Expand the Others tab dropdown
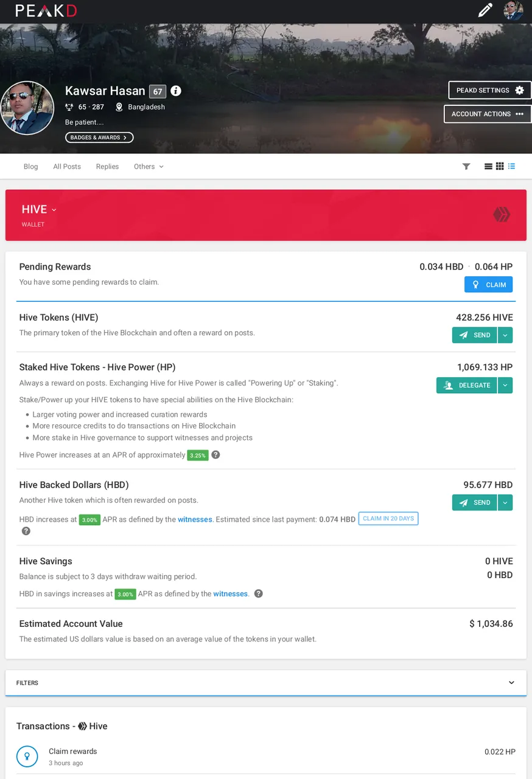This screenshot has height=779, width=532. pos(149,167)
